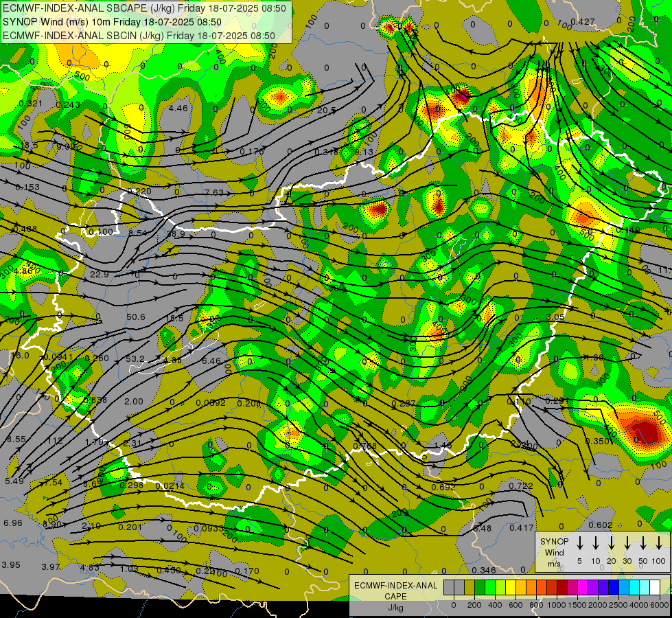Image resolution: width=672 pixels, height=618 pixels.
Task: Click the 1000 tick label on CAPE scale
Action: [557, 605]
